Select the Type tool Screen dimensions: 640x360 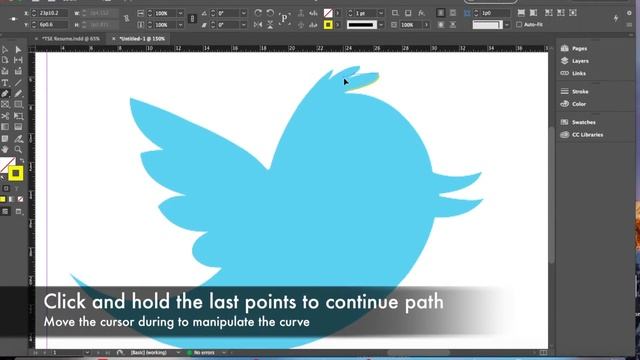pyautogui.click(x=5, y=83)
